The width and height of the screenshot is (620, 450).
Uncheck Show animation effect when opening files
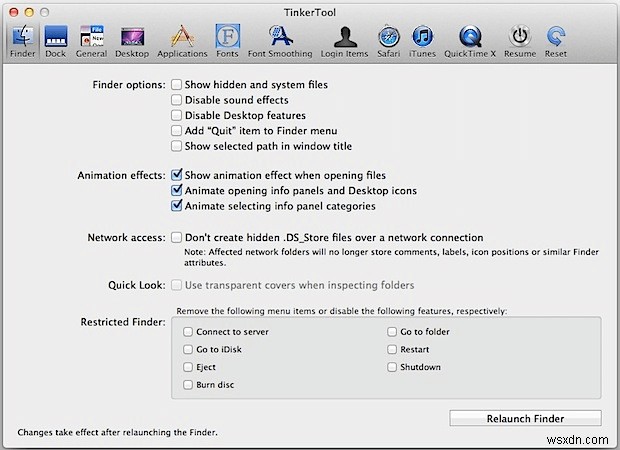(x=176, y=175)
